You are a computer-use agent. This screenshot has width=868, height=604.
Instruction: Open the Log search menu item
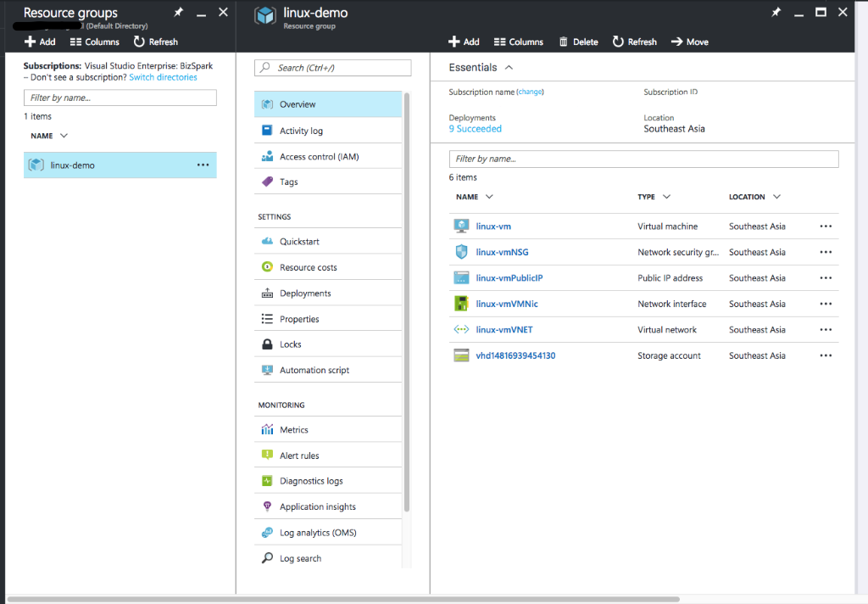pos(328,558)
